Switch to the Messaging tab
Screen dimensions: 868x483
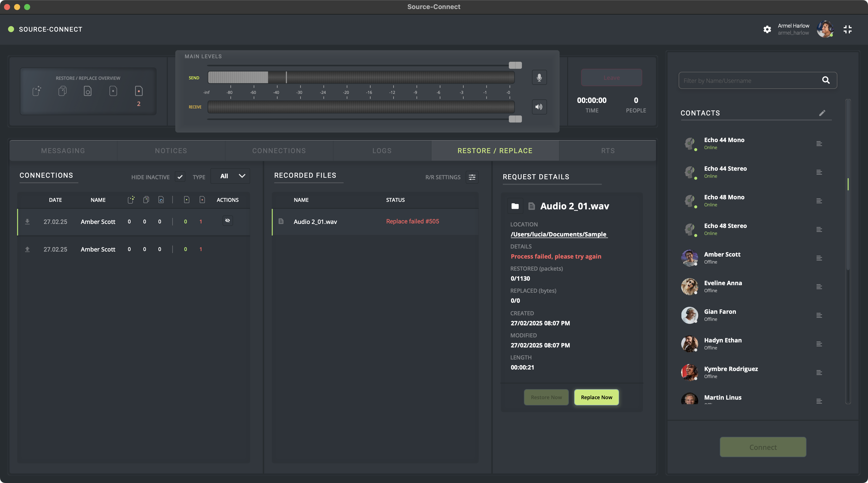coord(63,151)
